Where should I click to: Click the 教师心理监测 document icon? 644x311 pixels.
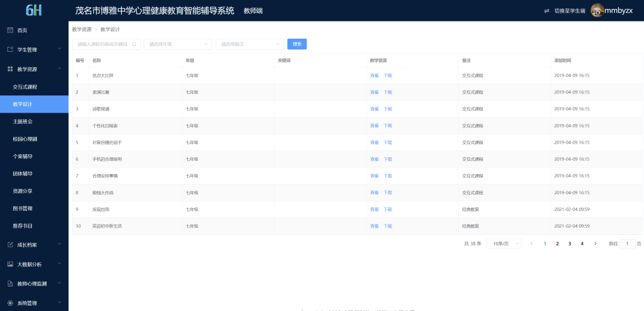click(10, 284)
